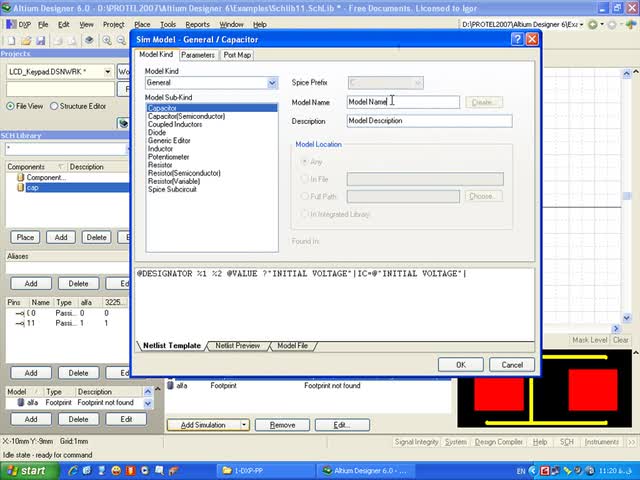640x480 pixels.
Task: Click the Internet Explorer quick launch icon
Action: (73, 470)
